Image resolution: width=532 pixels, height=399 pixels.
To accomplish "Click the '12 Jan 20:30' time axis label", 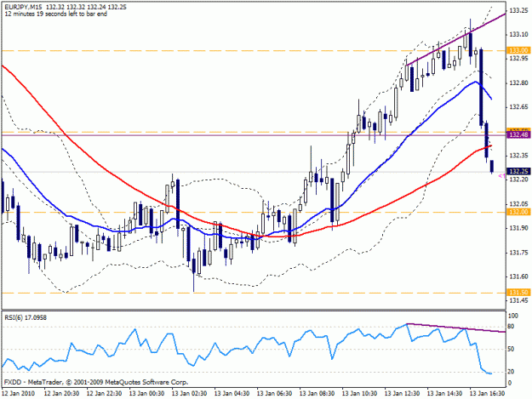I will pyautogui.click(x=62, y=393).
